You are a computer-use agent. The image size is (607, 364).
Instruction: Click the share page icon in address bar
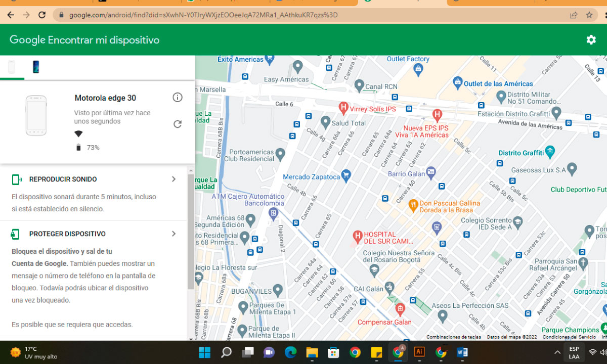click(574, 15)
